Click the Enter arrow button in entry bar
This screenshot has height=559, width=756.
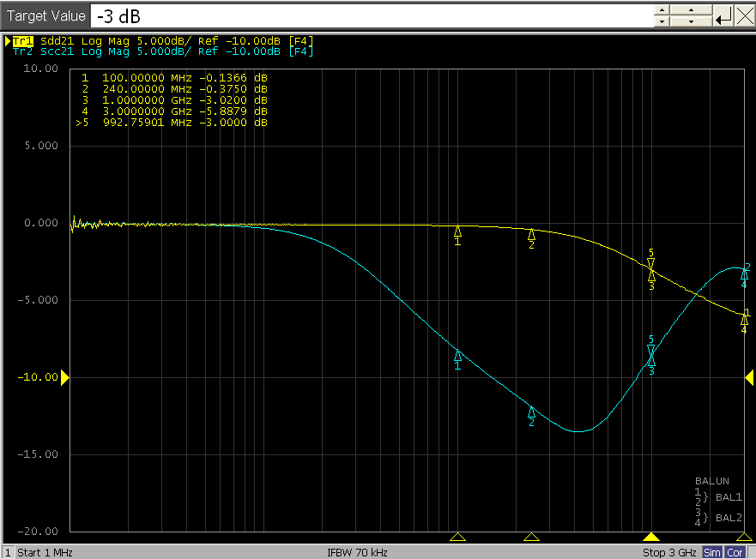point(723,16)
